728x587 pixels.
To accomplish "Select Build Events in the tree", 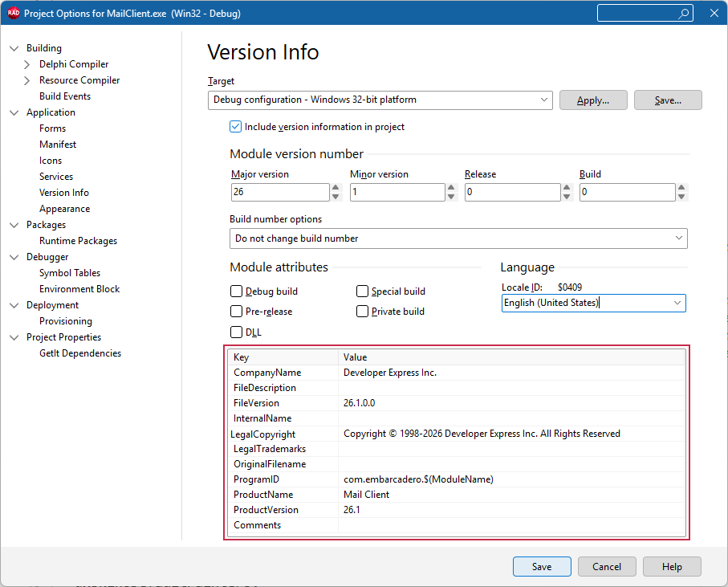I will (x=65, y=96).
